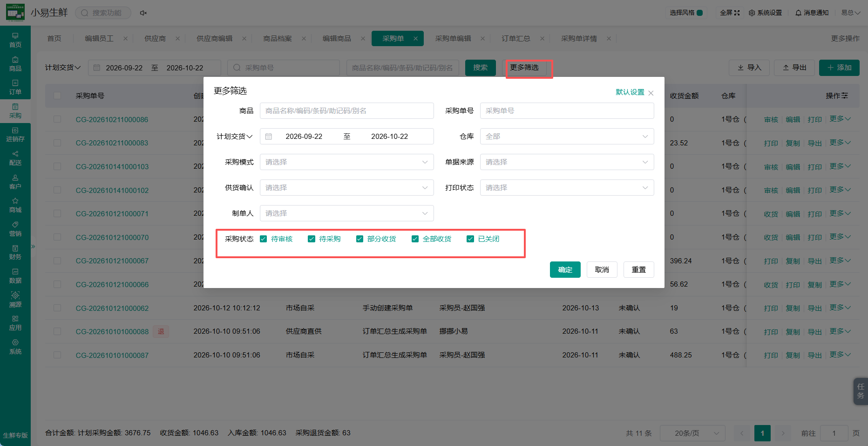Open 系统设置 gear settings

(x=765, y=13)
